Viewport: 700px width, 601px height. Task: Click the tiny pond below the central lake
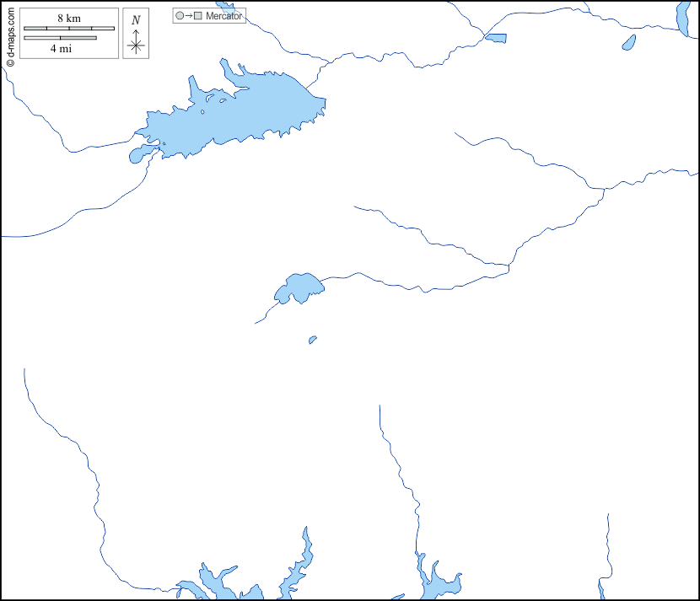click(x=313, y=340)
